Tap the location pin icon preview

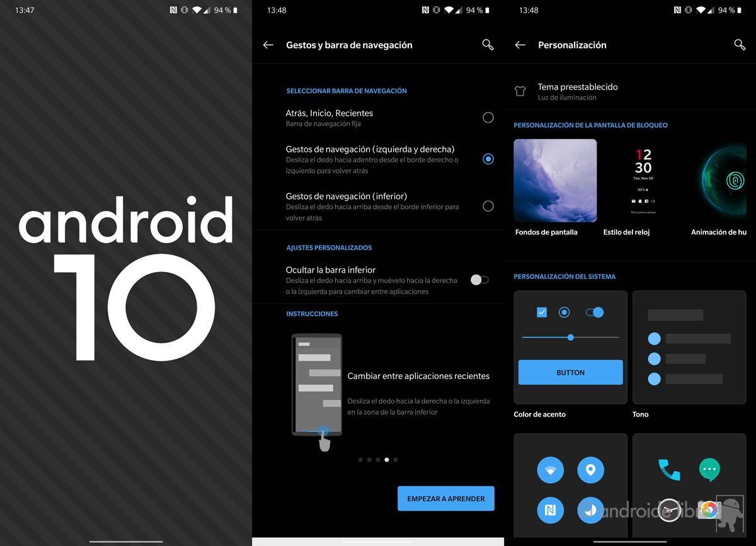coord(590,470)
